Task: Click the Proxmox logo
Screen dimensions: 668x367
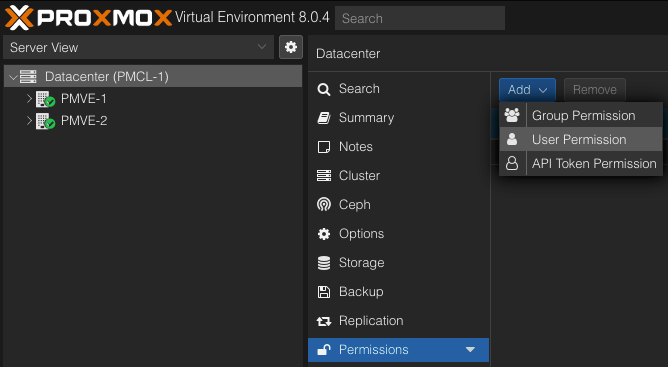Action: pyautogui.click(x=89, y=17)
